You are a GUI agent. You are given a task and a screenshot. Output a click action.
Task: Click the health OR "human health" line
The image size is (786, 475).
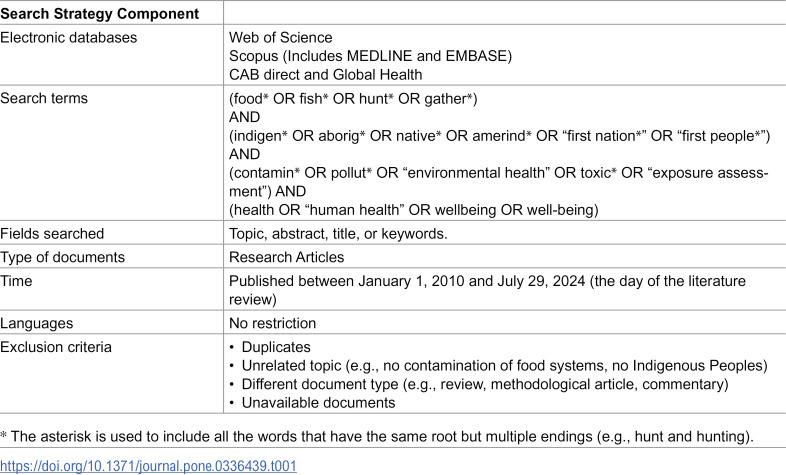414,210
